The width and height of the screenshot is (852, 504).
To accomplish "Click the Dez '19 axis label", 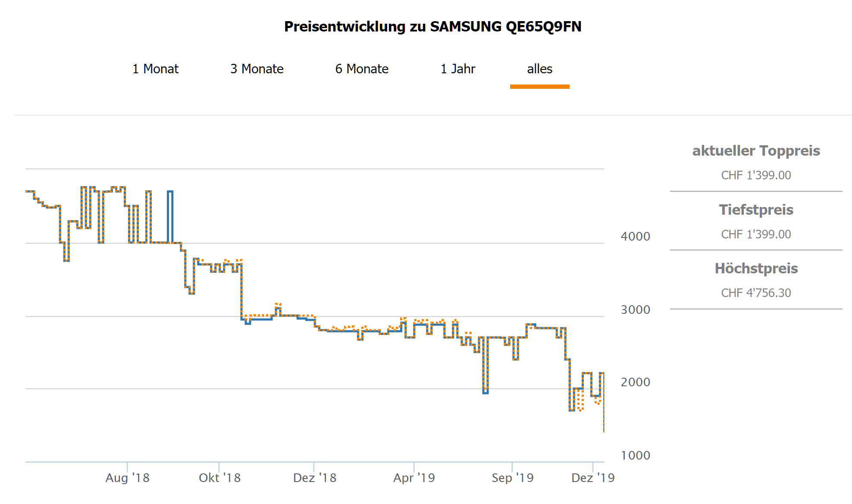I will [593, 478].
